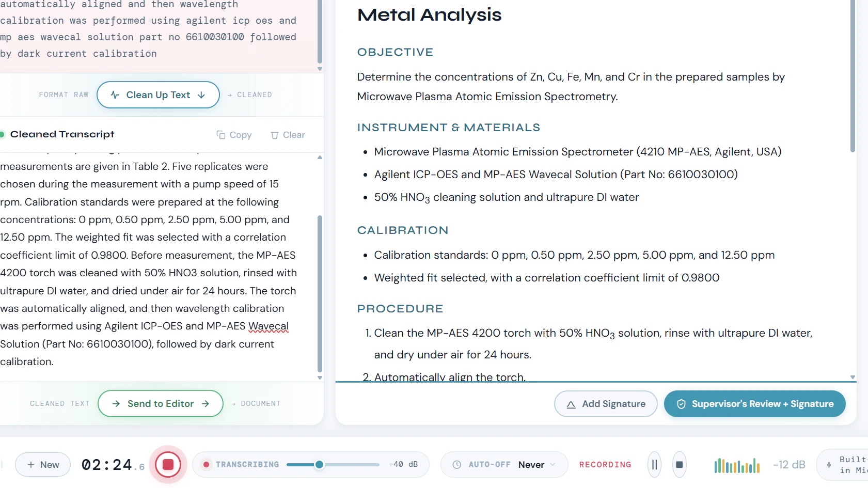Click the red stop recording button

pyautogui.click(x=168, y=464)
